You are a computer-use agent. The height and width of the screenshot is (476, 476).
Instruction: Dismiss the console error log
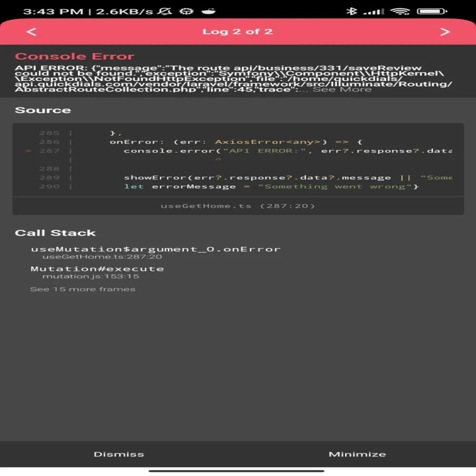pyautogui.click(x=119, y=454)
